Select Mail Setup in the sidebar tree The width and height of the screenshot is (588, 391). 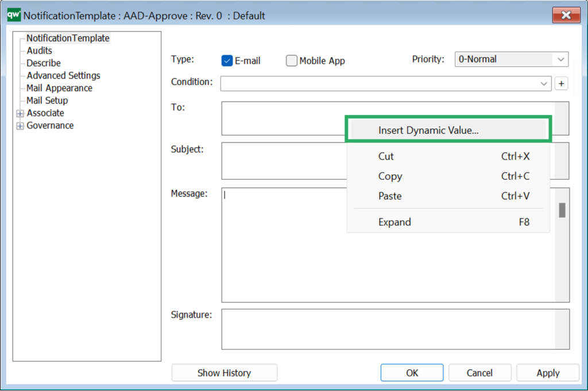click(48, 100)
